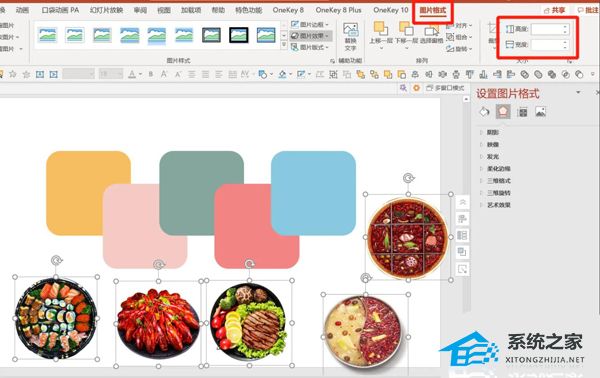The height and width of the screenshot is (378, 600).
Task: Click the 多窗口模式 button
Action: [x=445, y=88]
